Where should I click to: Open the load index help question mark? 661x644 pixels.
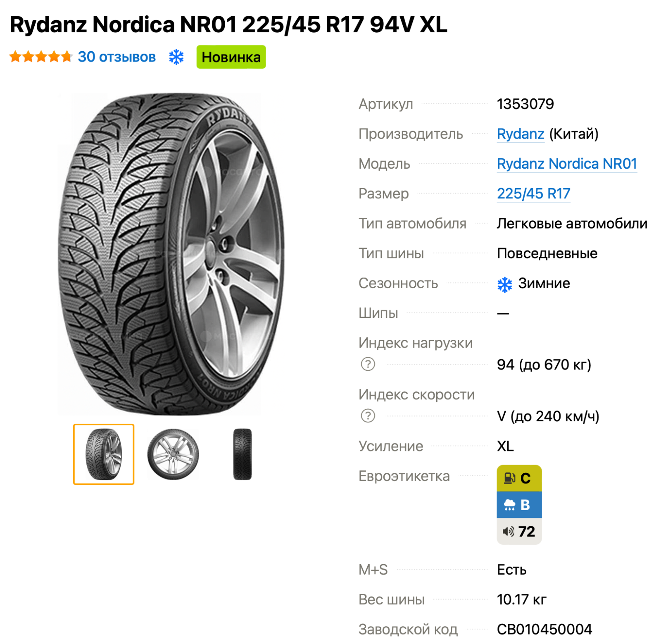[x=368, y=364]
